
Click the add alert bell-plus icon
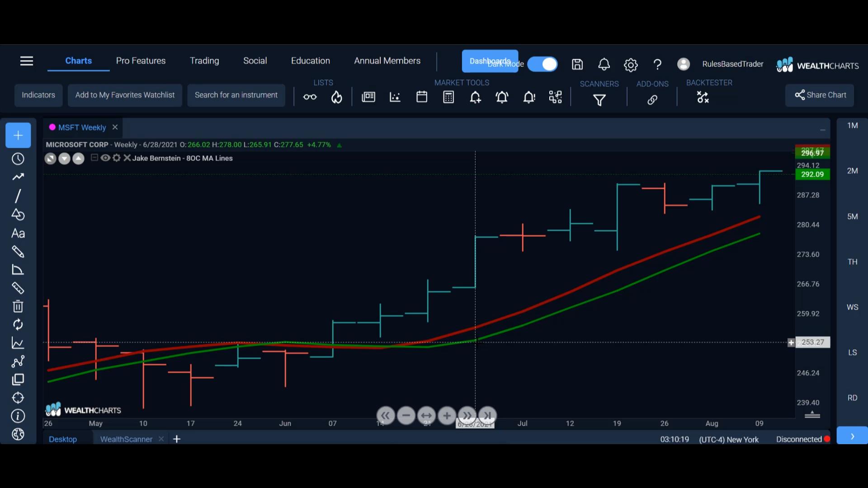(475, 97)
